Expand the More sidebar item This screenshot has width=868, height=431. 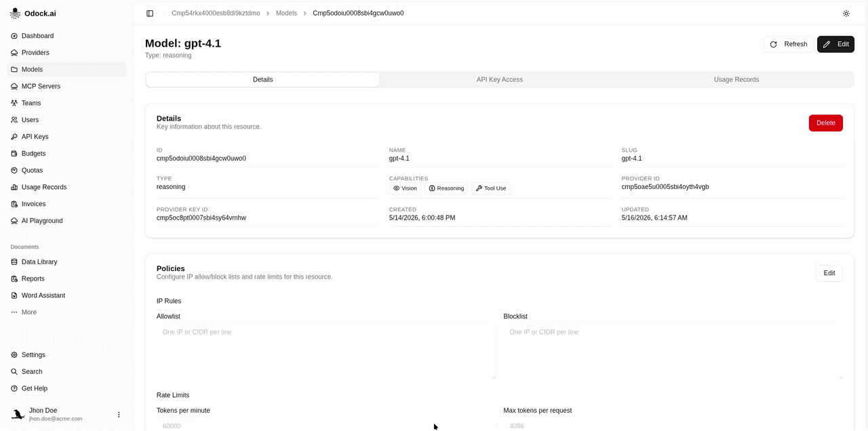tap(66, 312)
